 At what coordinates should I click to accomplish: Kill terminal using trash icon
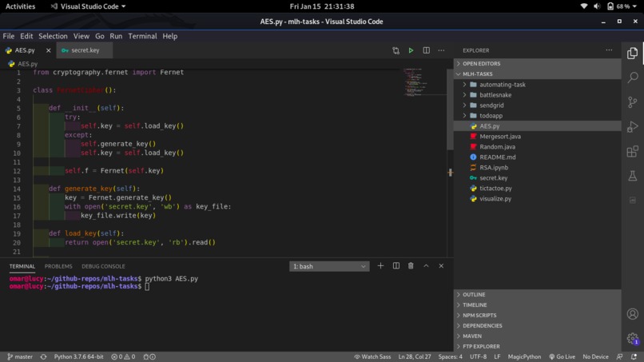411,266
